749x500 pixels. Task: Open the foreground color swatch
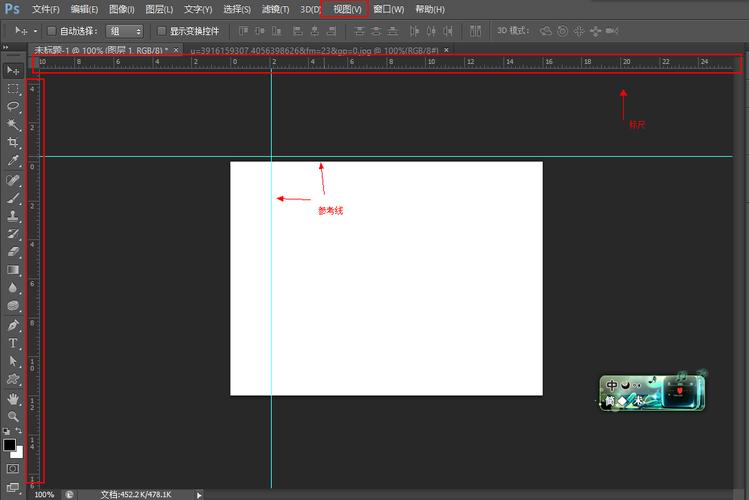pos(9,444)
